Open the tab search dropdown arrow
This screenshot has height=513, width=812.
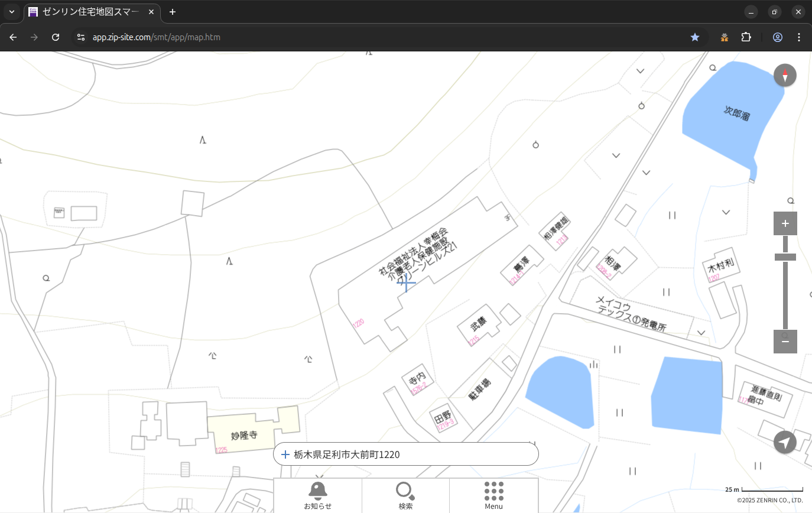pyautogui.click(x=12, y=12)
